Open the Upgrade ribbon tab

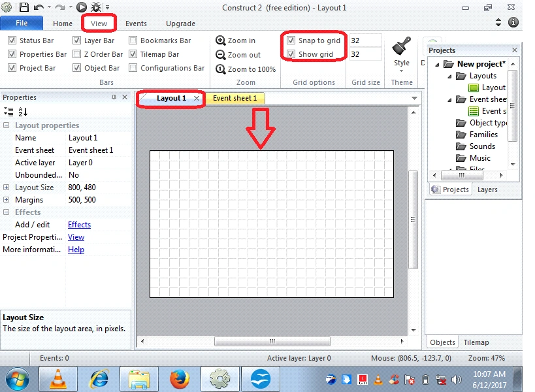(x=180, y=24)
